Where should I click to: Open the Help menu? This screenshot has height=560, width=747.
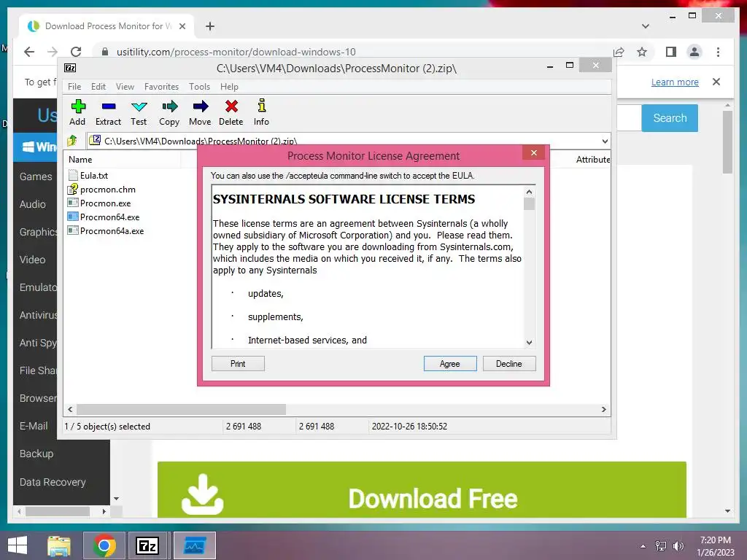click(229, 87)
